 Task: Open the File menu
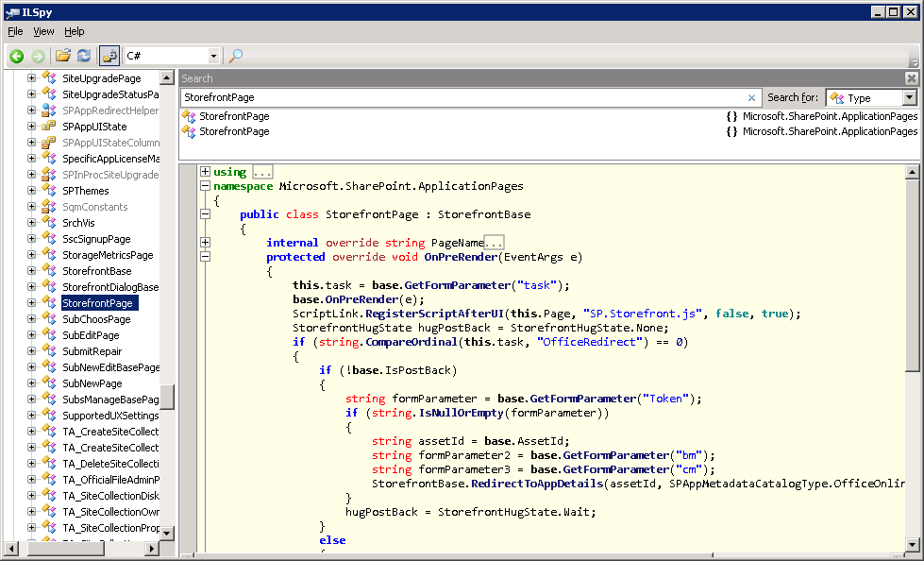pyautogui.click(x=15, y=31)
